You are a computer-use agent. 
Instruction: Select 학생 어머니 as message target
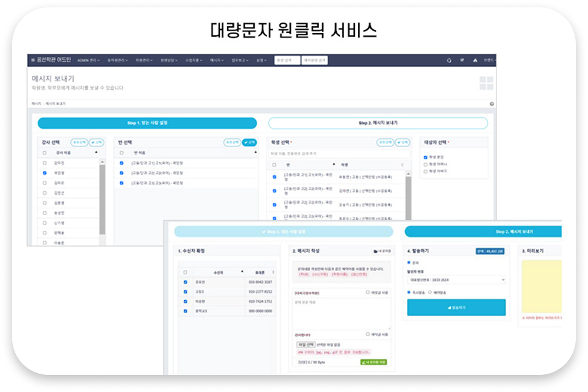coord(426,164)
